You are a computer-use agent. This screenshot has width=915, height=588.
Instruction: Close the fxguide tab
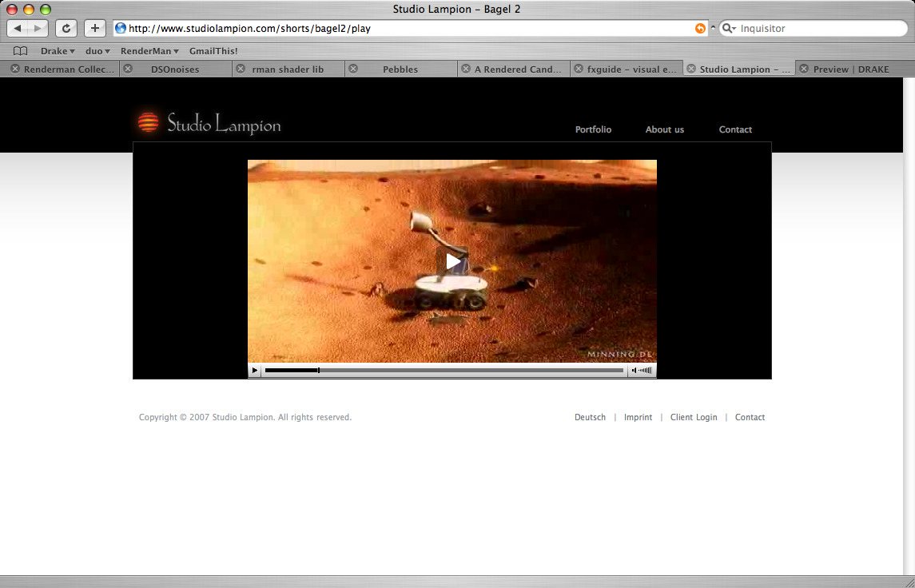[x=579, y=69]
